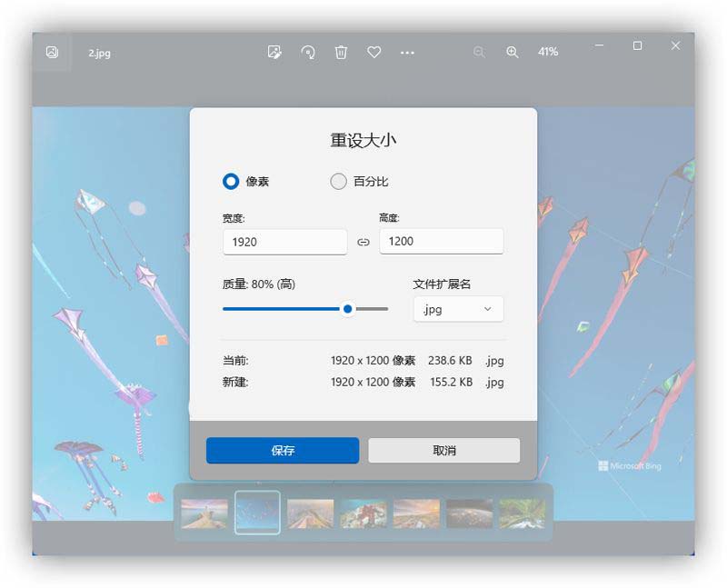Screen dimensions: 727x588
Task: Open the three-dot more options menu
Action: click(407, 53)
